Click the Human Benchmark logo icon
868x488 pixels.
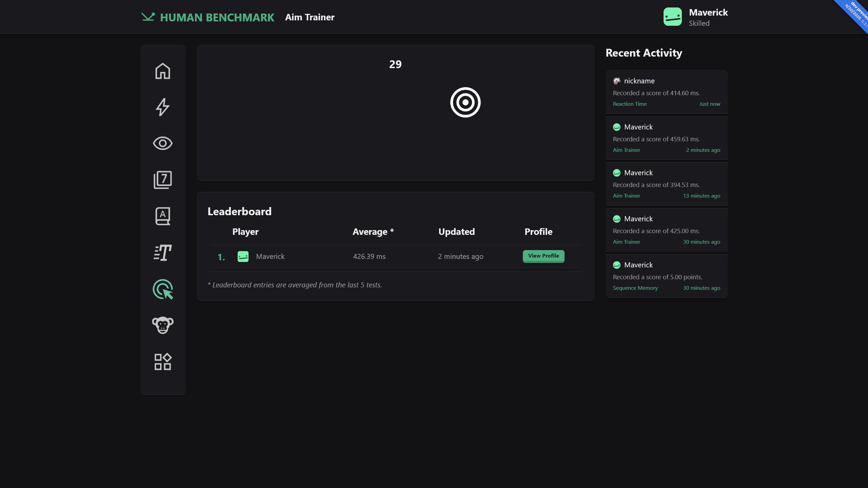(148, 17)
